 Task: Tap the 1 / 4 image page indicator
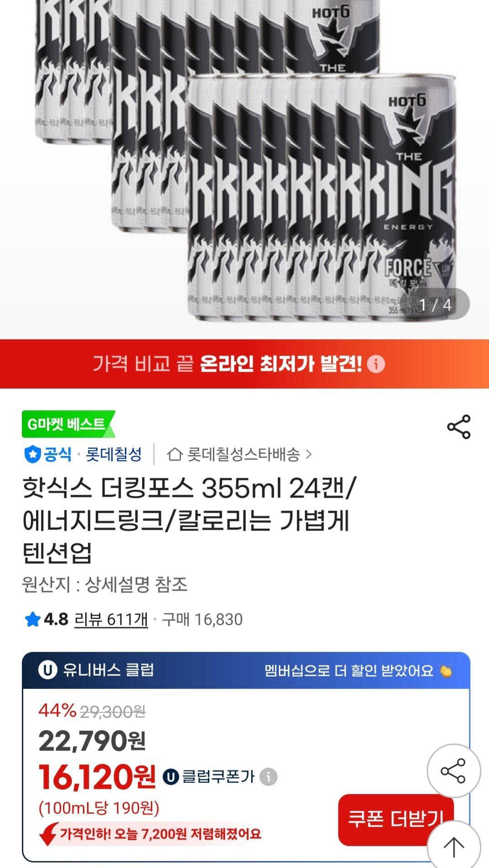(435, 304)
